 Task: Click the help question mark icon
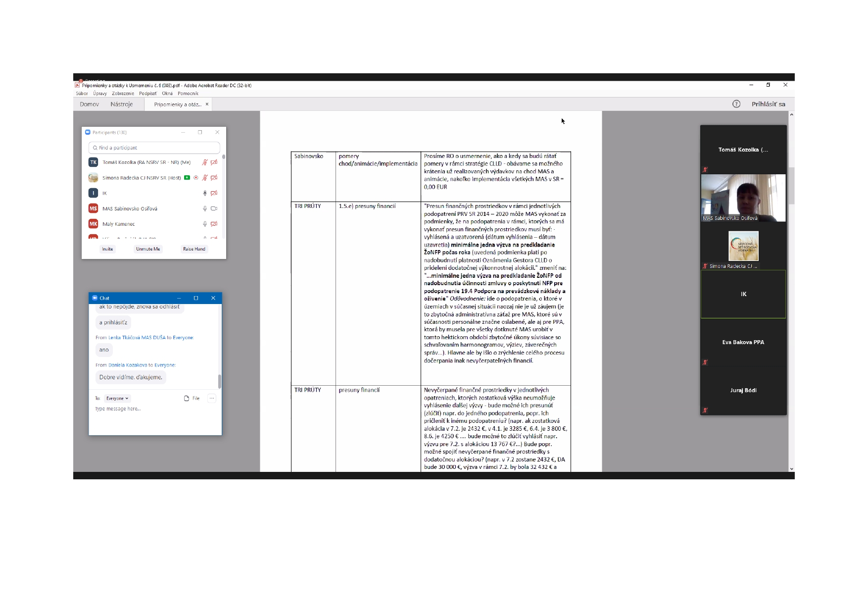(x=736, y=104)
